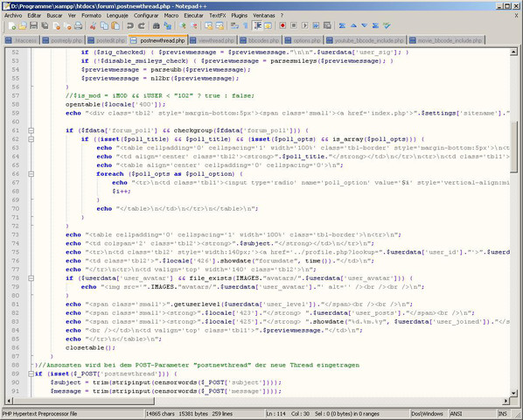Switch to the movie_bbcode_include.php tab
This screenshot has width=523, height=420.
tap(446, 40)
